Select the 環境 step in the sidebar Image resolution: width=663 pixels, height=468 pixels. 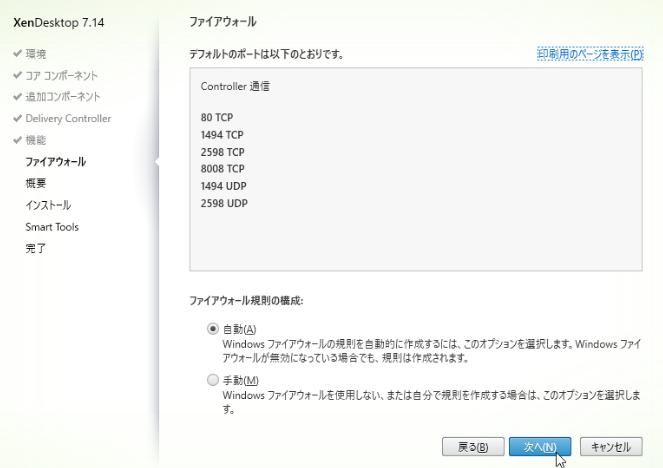36,54
